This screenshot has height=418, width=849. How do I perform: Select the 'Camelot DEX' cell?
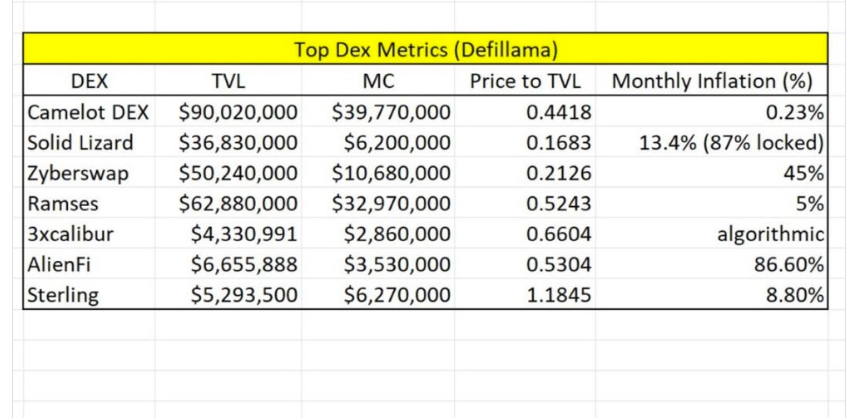click(89, 112)
